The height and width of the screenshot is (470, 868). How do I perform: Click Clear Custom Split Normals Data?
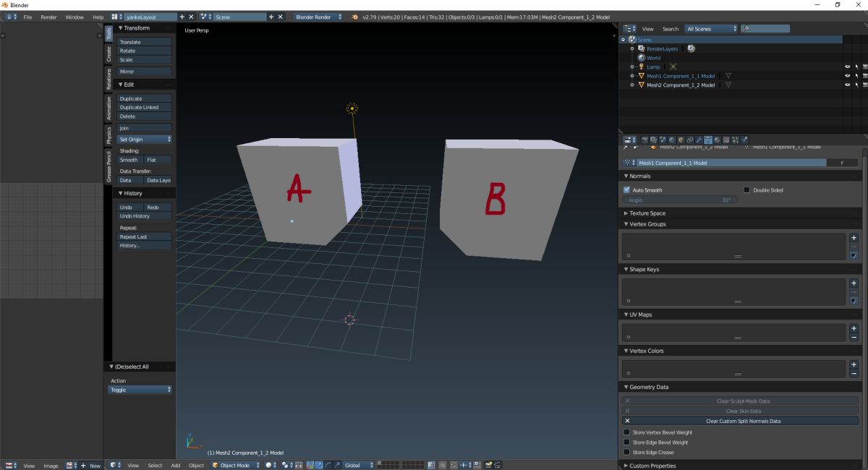(741, 421)
